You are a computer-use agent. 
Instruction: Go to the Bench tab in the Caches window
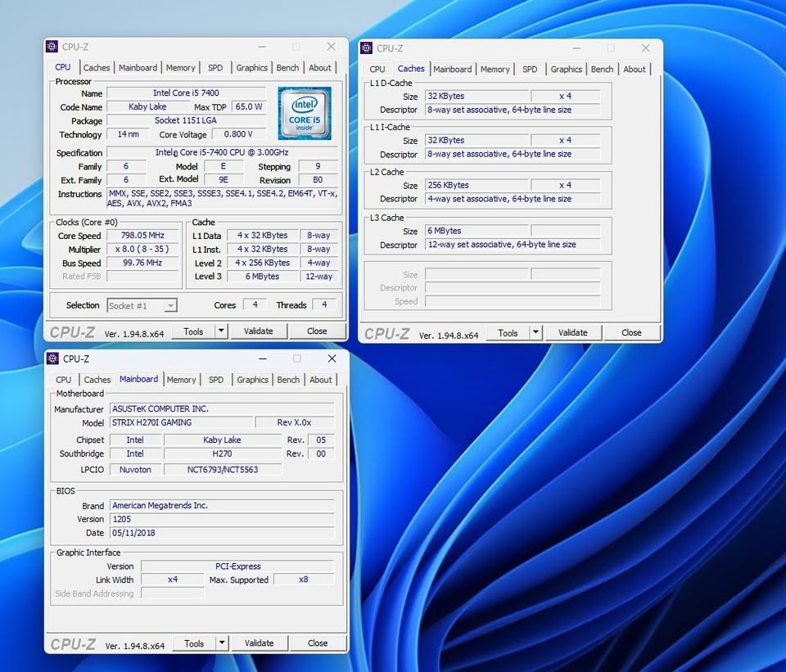[x=602, y=70]
